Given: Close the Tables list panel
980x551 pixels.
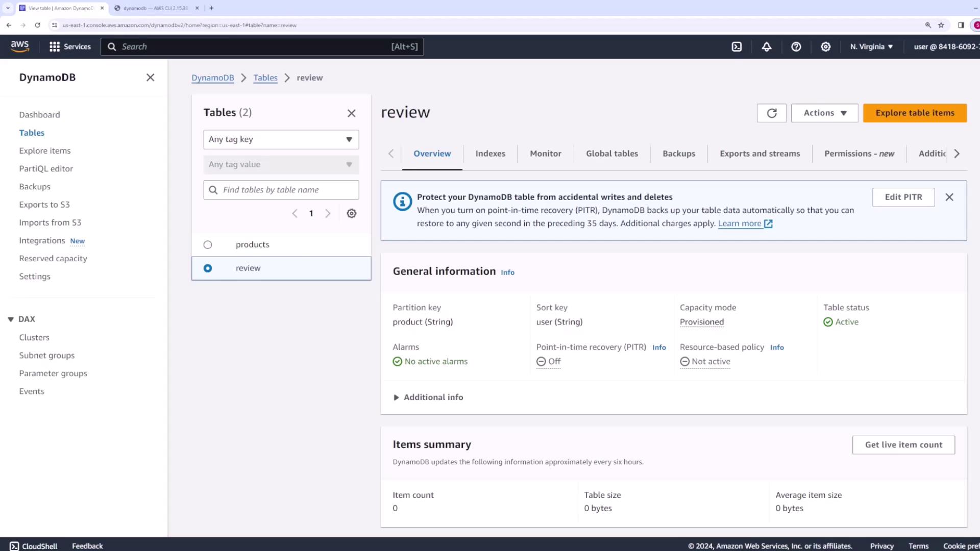Looking at the screenshot, I should click(x=352, y=113).
